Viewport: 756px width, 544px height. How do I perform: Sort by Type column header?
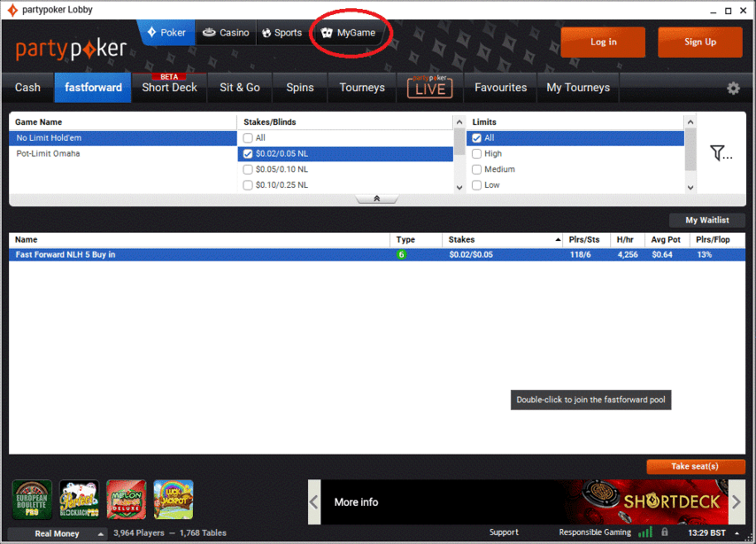416,240
